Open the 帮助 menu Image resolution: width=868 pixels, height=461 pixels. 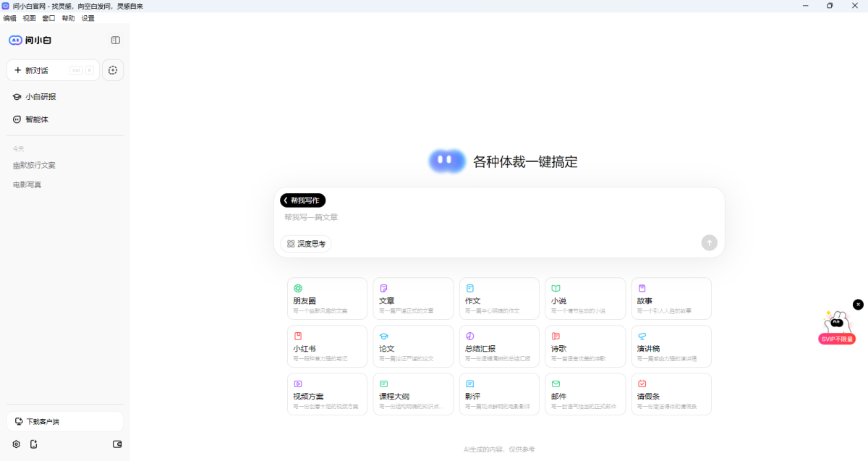pos(67,18)
